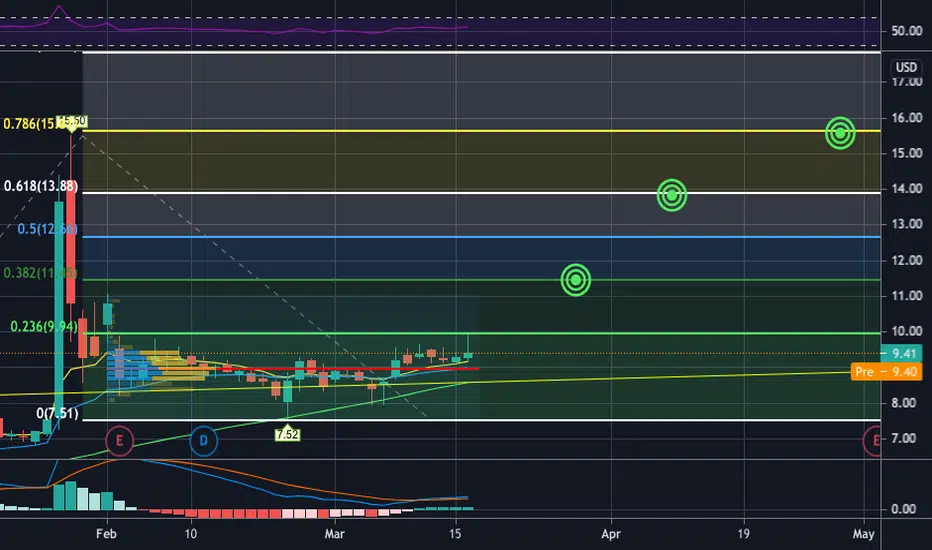Screen dimensions: 932x550
Task: Click the Pre 9.40 pre-market price label
Action: (x=886, y=372)
